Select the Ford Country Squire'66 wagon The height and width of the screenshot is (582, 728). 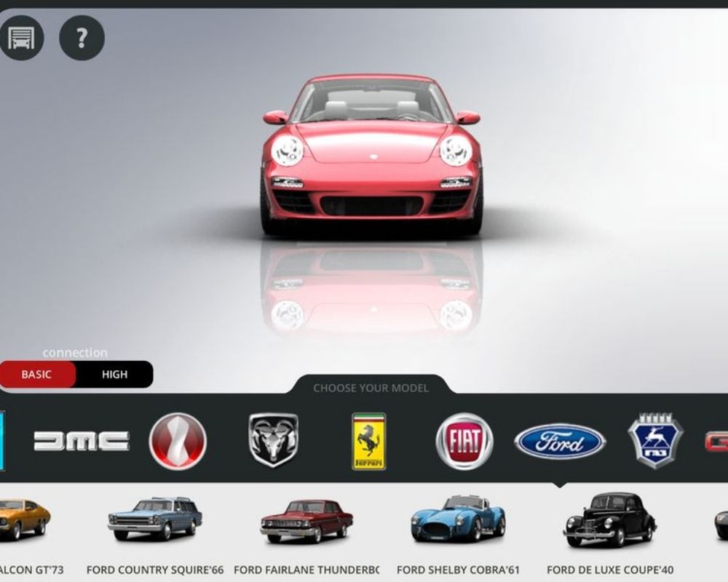[155, 518]
